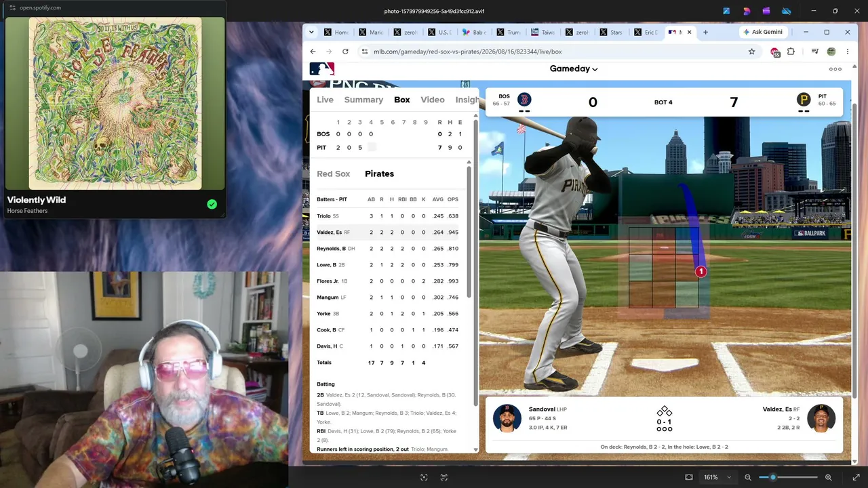Click the OneDrive cloud icon in Photos
Image resolution: width=868 pixels, height=488 pixels.
787,11
